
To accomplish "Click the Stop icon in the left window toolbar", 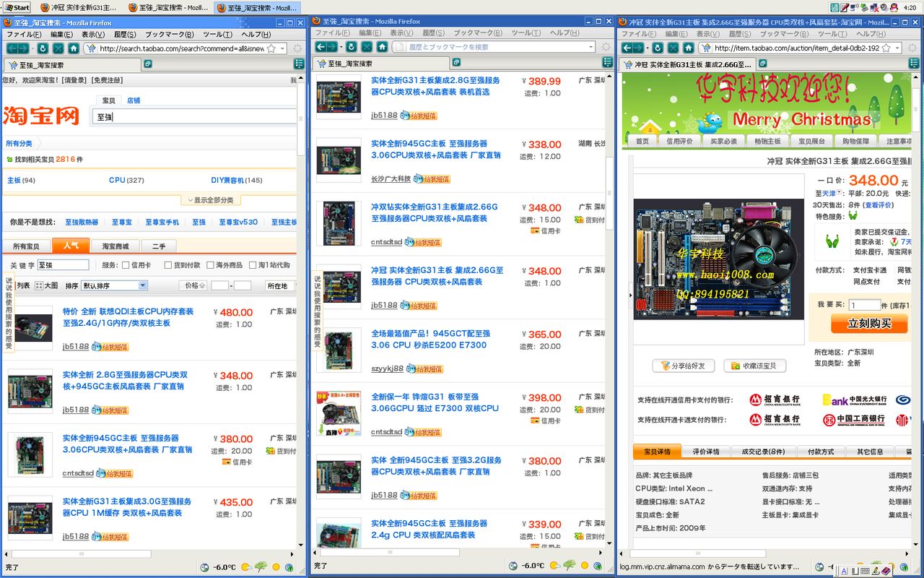I will (58, 48).
